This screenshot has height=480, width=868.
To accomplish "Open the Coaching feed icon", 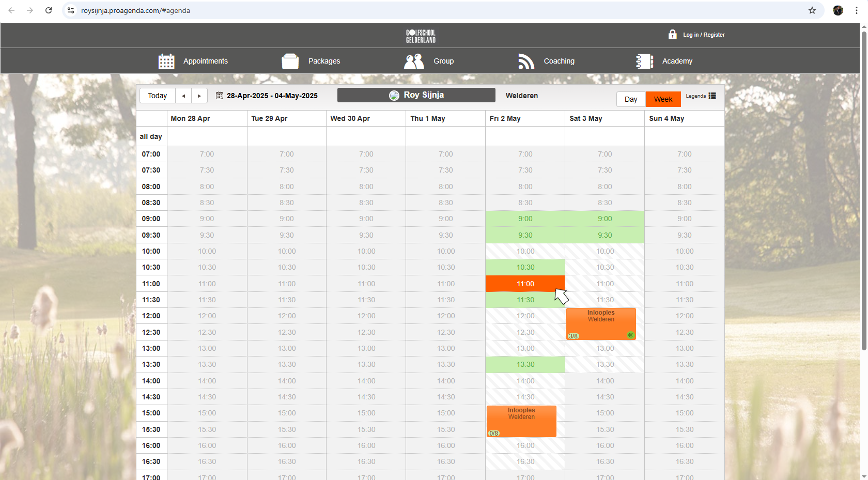I will coord(526,61).
